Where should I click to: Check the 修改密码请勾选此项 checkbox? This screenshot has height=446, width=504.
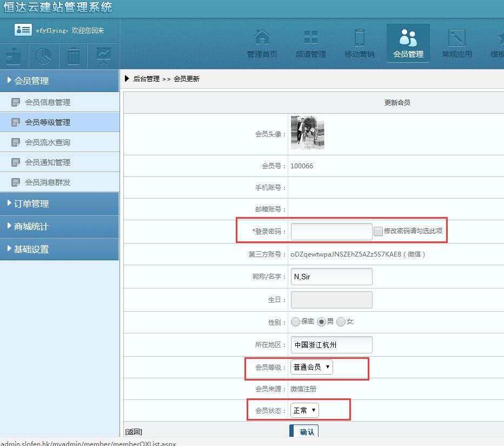378,231
